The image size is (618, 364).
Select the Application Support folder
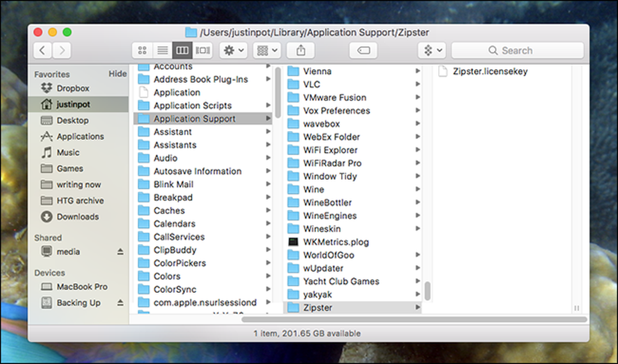click(x=203, y=119)
